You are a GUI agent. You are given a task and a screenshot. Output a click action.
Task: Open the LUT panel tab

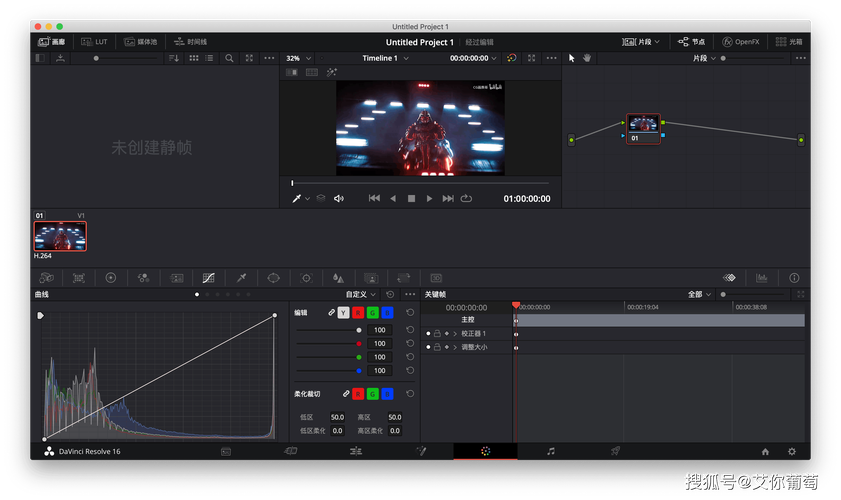click(x=95, y=42)
